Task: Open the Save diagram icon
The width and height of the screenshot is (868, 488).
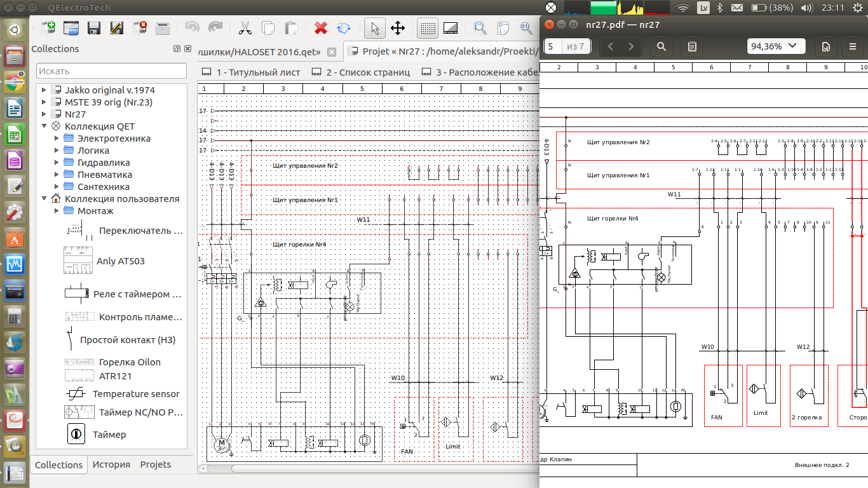Action: [x=94, y=28]
